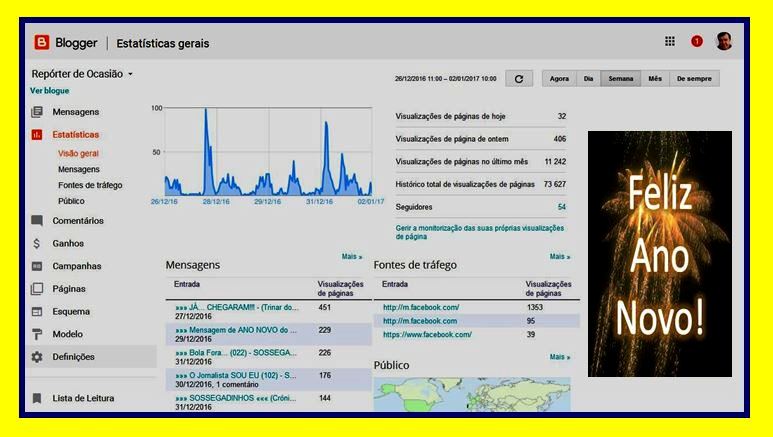Refresh the statistics with reload button
The width and height of the screenshot is (773, 437).
[x=519, y=79]
